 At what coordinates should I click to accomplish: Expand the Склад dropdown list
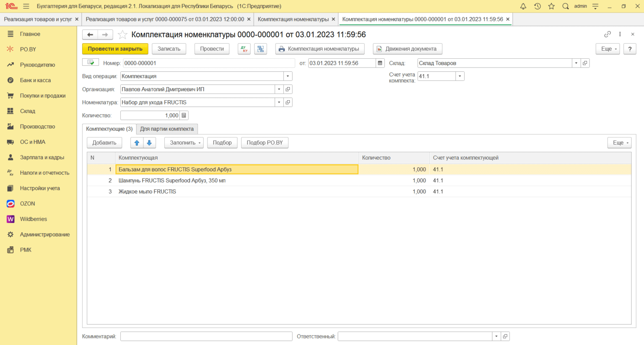pos(576,63)
